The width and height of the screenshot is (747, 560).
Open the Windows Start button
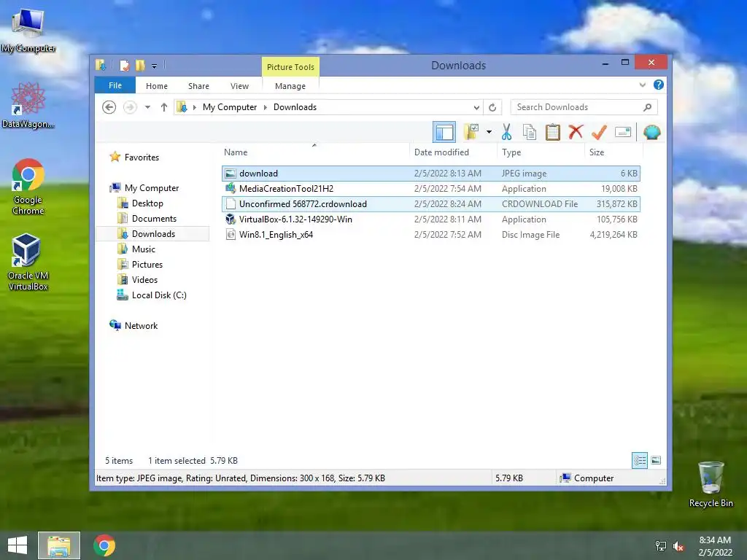[x=18, y=545]
